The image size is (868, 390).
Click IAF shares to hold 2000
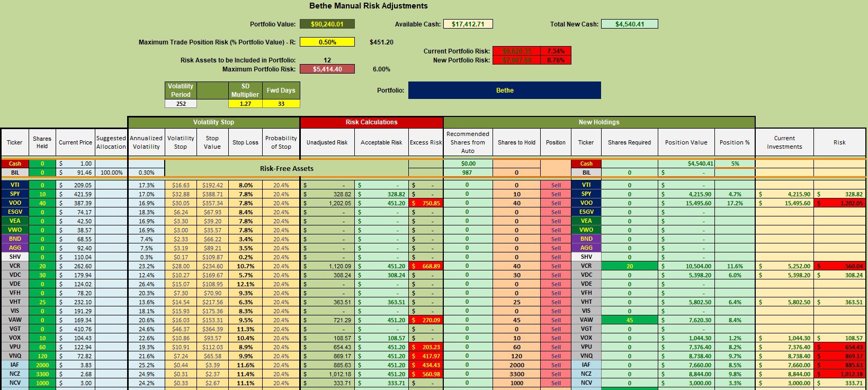tap(516, 365)
